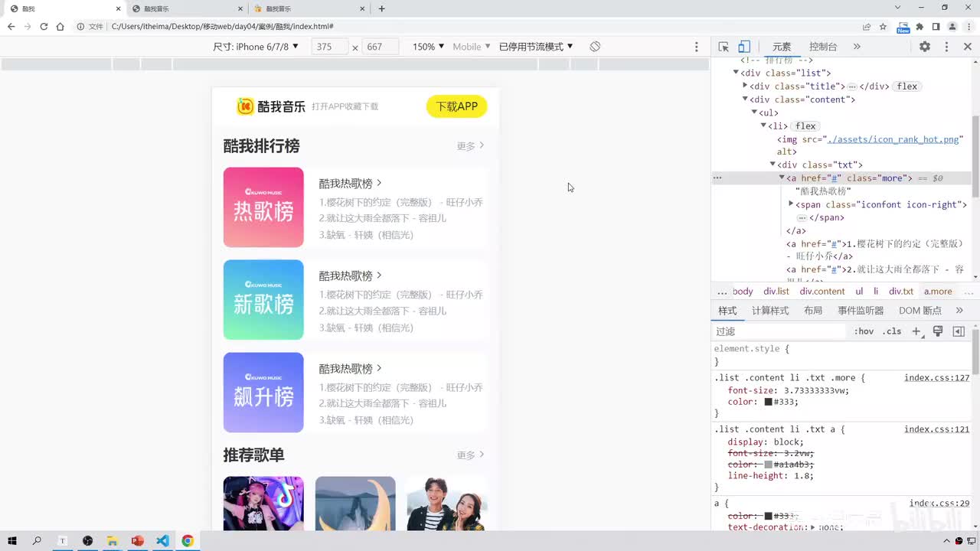Select div.content in breadcrumb bar
The height and width of the screenshot is (551, 980).
point(822,292)
